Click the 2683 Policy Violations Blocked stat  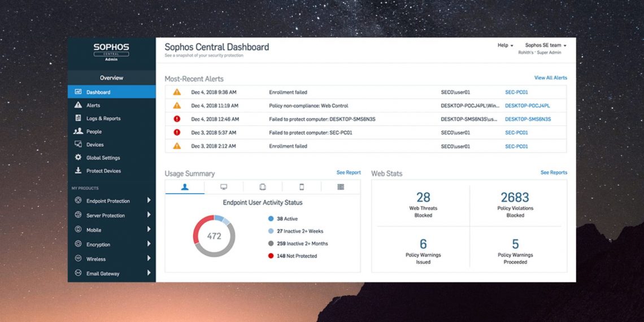point(515,204)
